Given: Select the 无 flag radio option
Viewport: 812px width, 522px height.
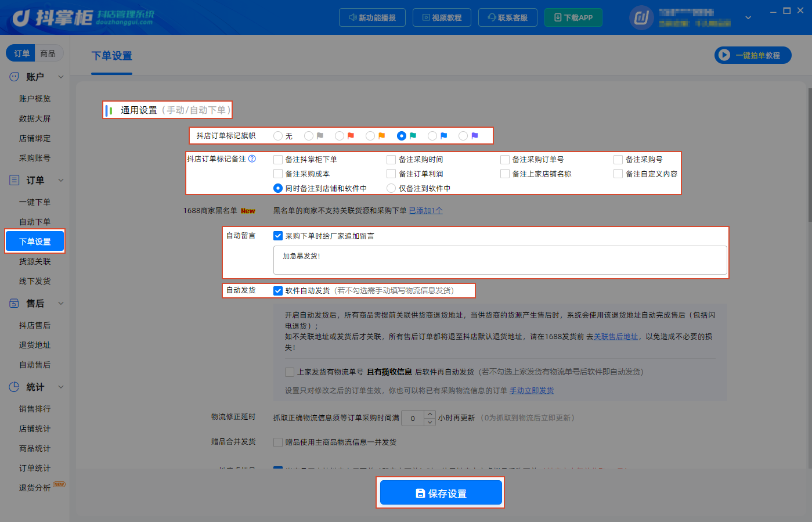Looking at the screenshot, I should [278, 136].
